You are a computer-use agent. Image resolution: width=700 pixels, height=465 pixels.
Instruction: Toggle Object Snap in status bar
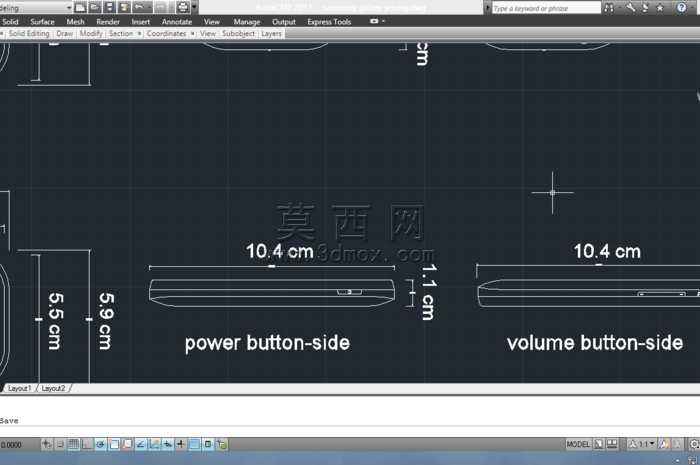[114, 444]
